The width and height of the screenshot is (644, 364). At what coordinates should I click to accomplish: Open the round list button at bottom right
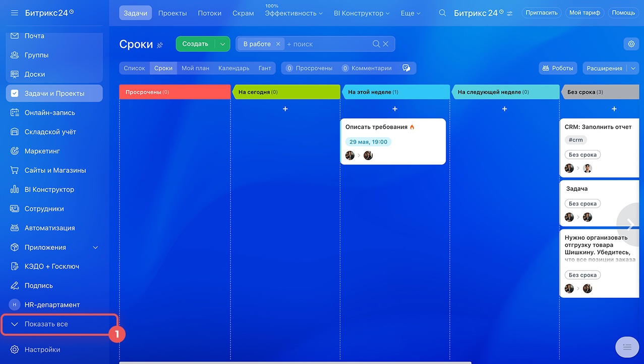tap(627, 346)
